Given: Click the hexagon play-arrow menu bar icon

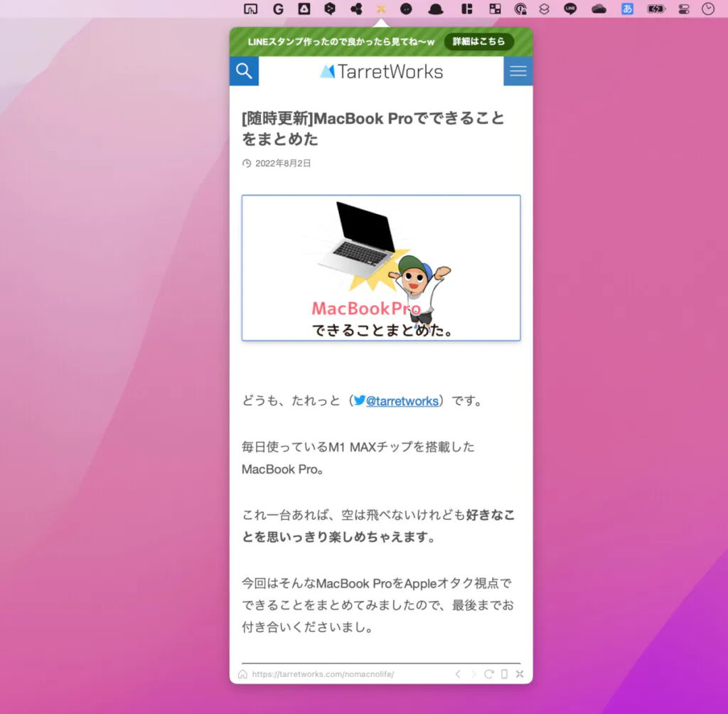Looking at the screenshot, I should (x=330, y=9).
